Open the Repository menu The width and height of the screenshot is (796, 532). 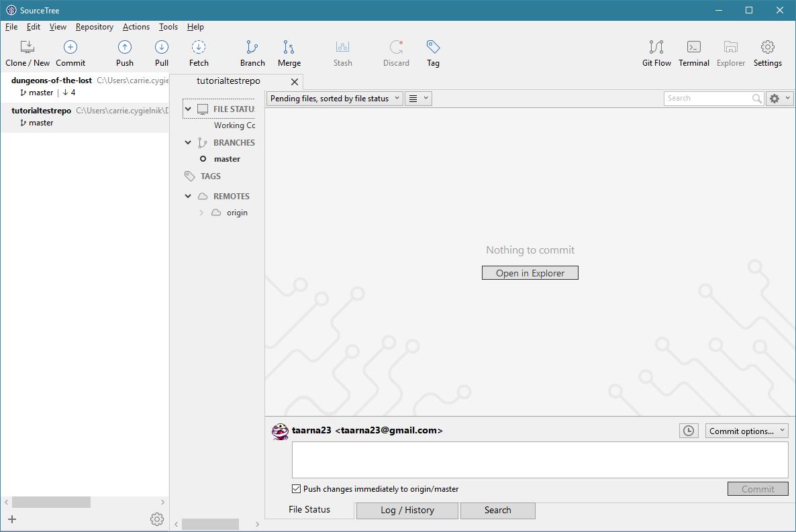pyautogui.click(x=95, y=27)
